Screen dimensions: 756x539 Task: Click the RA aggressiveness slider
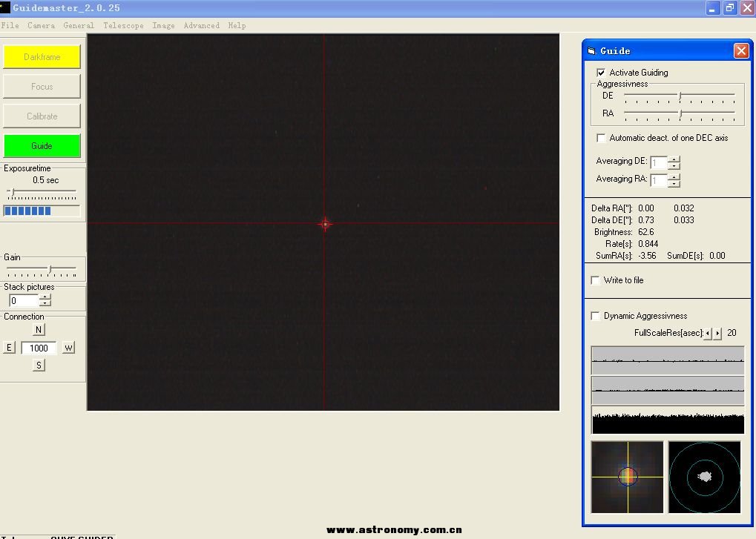pyautogui.click(x=680, y=115)
